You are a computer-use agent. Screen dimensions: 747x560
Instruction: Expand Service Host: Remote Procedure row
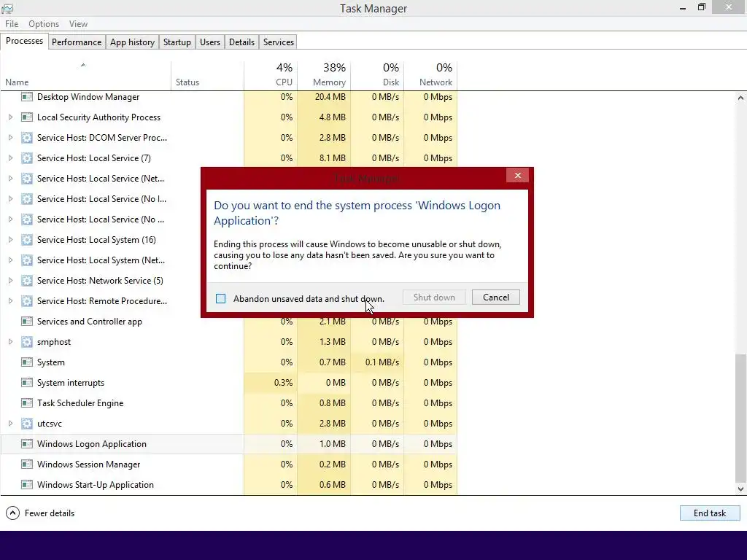(x=10, y=301)
